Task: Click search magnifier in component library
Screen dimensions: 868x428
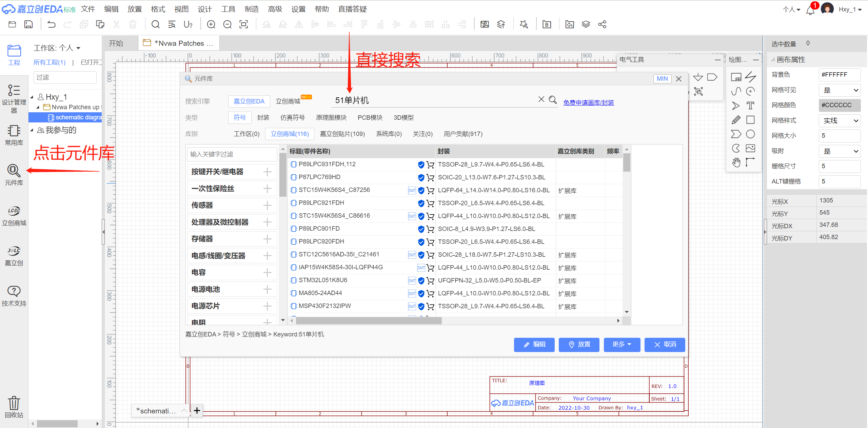Action: (553, 100)
